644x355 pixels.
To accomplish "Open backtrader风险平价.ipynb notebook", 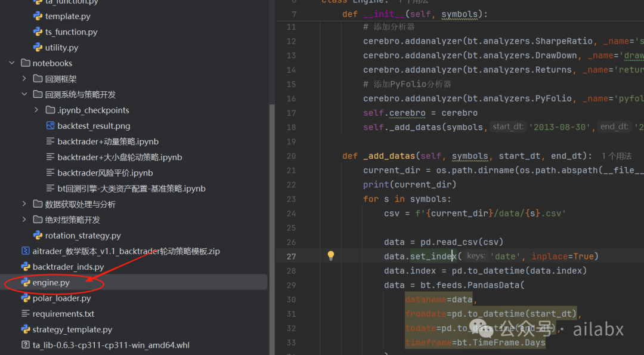I will coord(105,173).
